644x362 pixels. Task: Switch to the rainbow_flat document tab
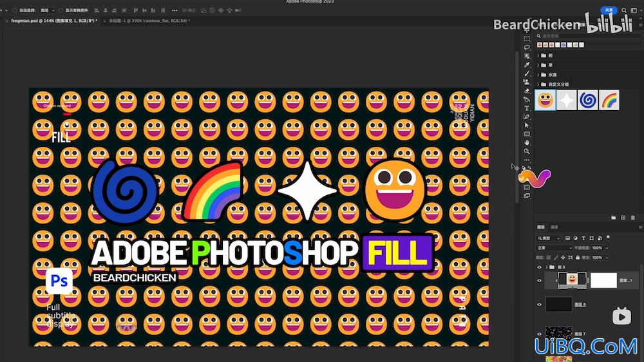pyautogui.click(x=149, y=21)
